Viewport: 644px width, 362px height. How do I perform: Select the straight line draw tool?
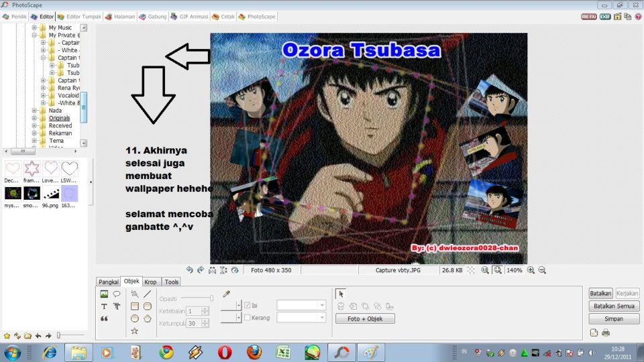pos(148,294)
